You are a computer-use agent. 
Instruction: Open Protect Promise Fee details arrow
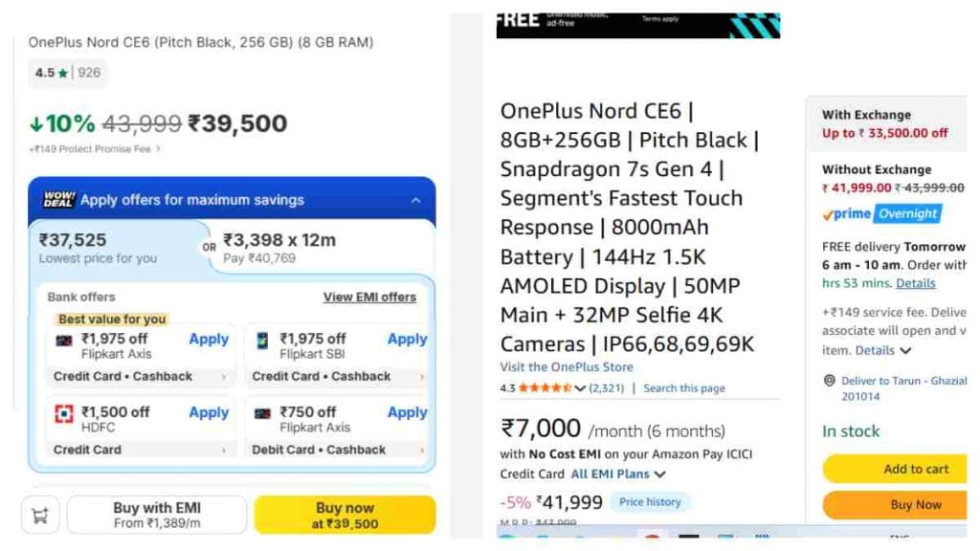pyautogui.click(x=158, y=148)
